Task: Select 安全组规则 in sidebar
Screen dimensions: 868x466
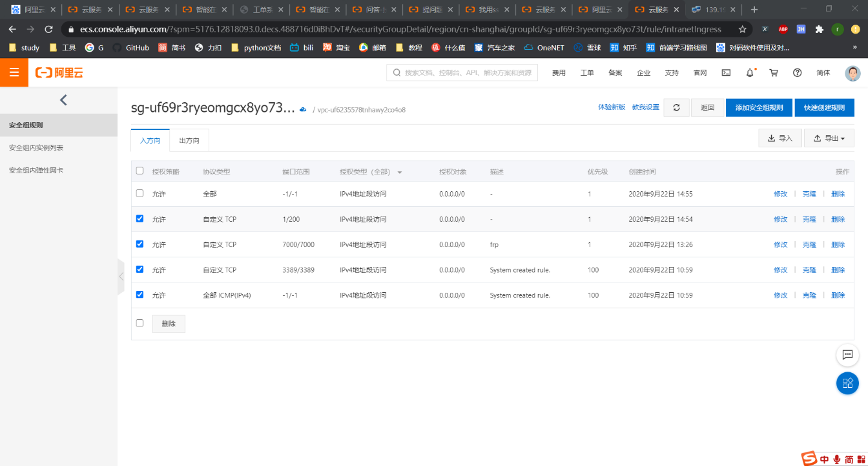Action: (59, 125)
